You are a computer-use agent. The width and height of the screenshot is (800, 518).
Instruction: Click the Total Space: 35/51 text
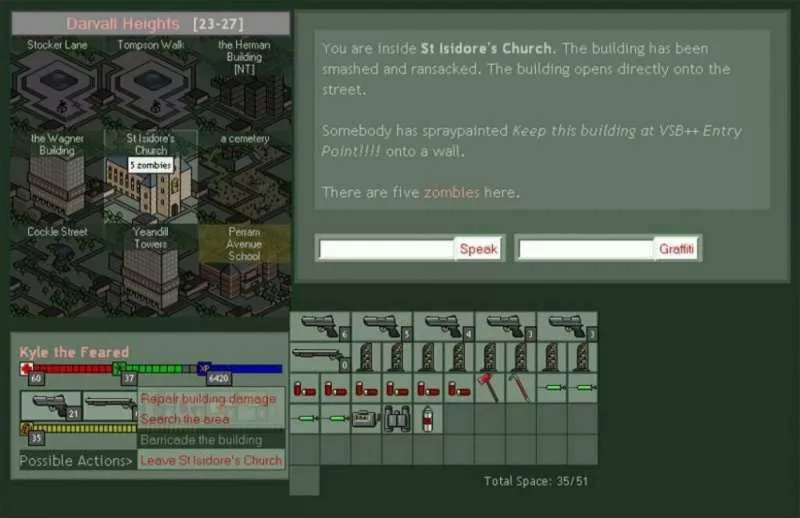pos(536,481)
